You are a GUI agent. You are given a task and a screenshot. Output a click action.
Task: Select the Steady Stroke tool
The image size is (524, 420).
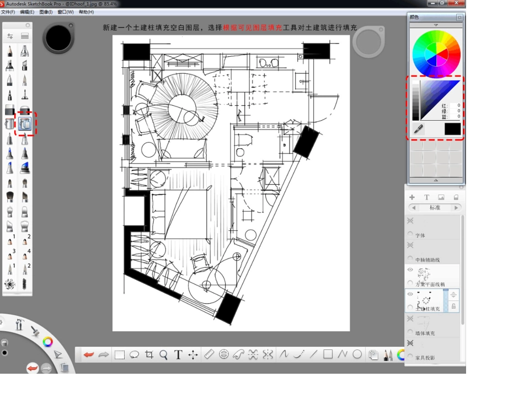(x=298, y=354)
